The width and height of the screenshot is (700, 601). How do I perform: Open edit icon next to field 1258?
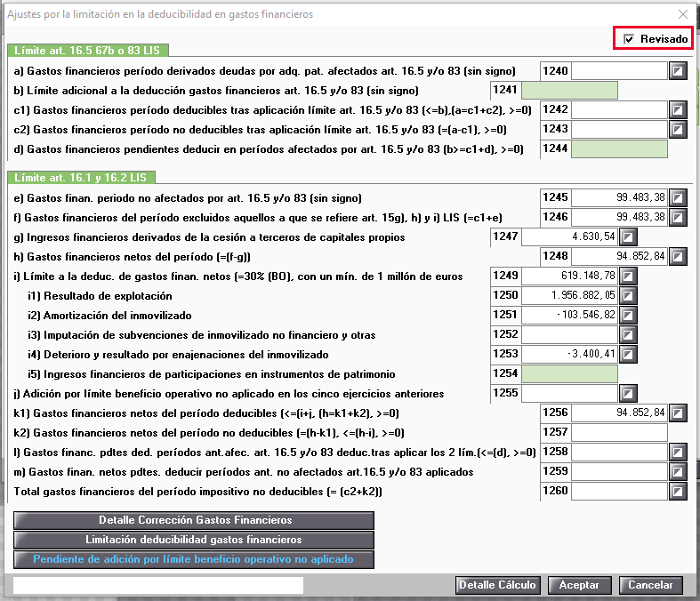click(678, 452)
